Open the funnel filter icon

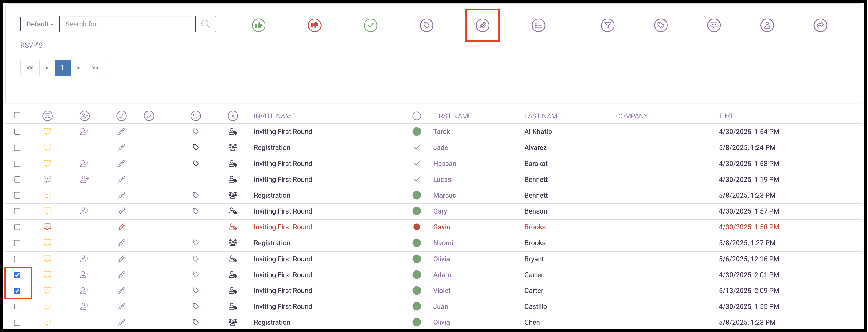click(x=607, y=25)
